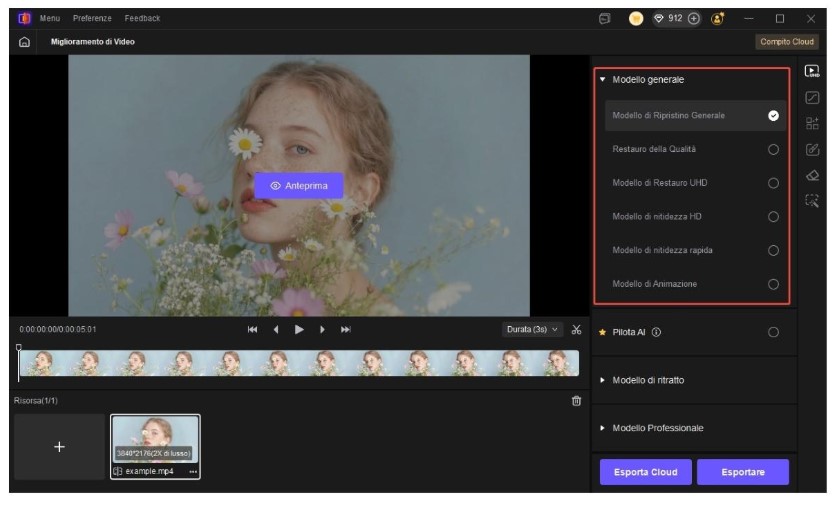Jump to last frame button

point(346,330)
